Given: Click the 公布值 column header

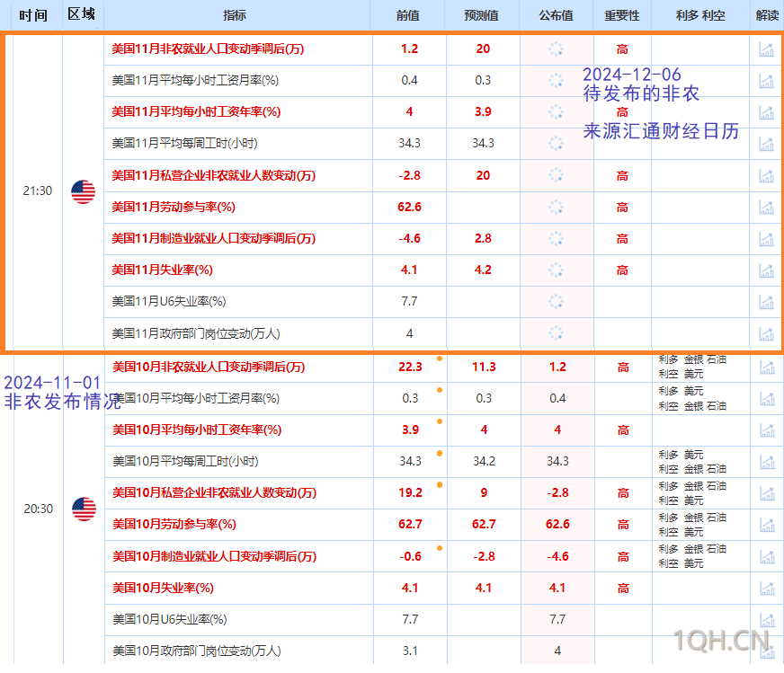Looking at the screenshot, I should [x=556, y=15].
